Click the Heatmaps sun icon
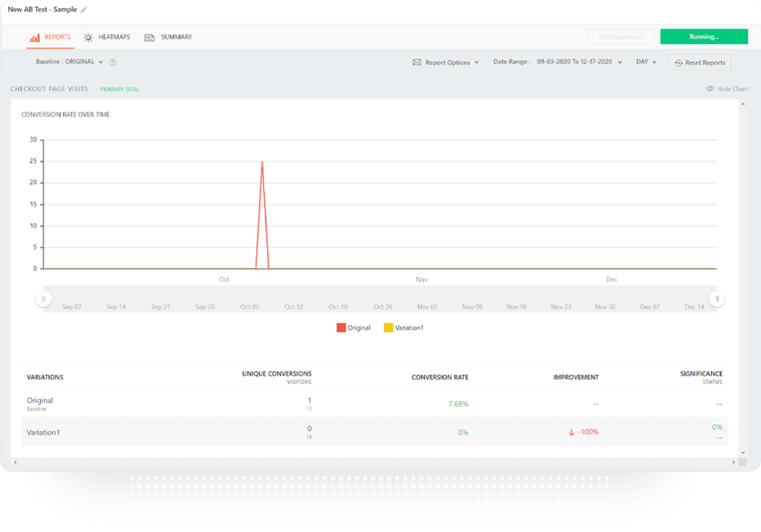 [89, 37]
